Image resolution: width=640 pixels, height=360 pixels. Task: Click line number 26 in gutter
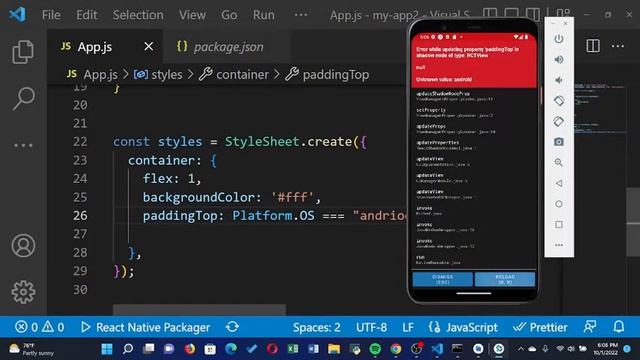pos(80,215)
